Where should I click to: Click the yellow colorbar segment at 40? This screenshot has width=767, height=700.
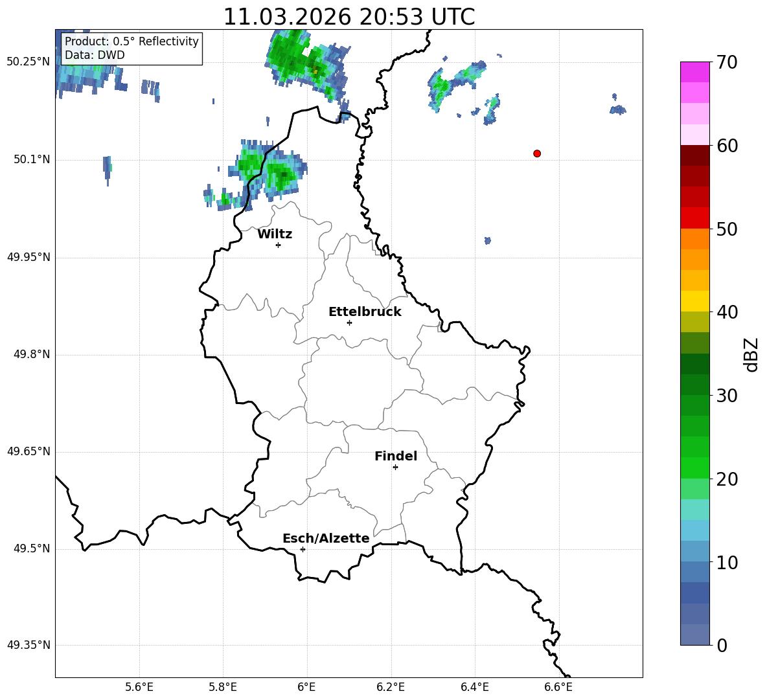pyautogui.click(x=695, y=301)
